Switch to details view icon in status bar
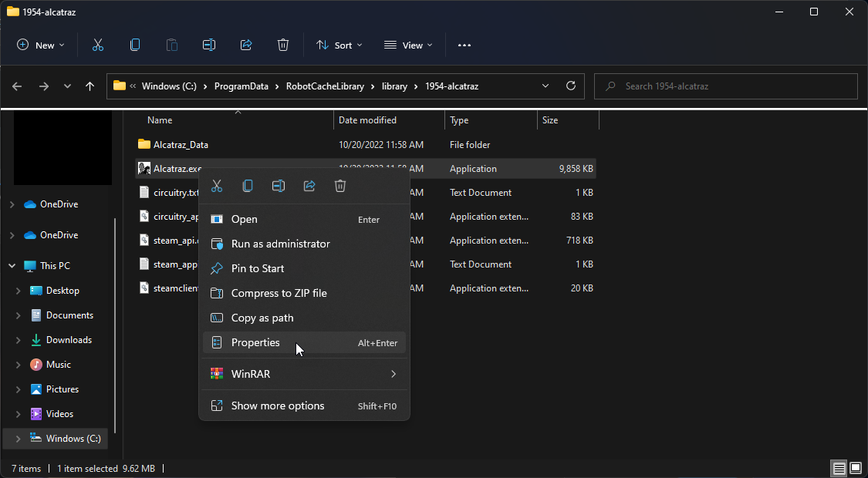The image size is (868, 478). [x=839, y=469]
